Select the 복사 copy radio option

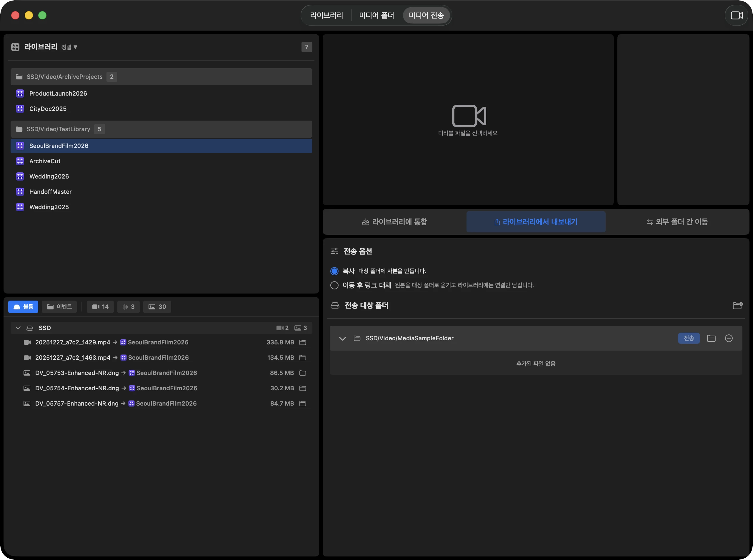(334, 271)
